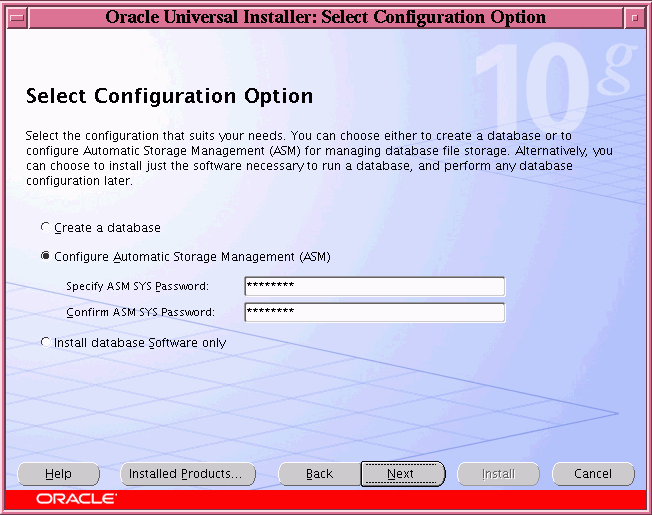652x515 pixels.
Task: Open Help for the installer
Action: coord(59,474)
